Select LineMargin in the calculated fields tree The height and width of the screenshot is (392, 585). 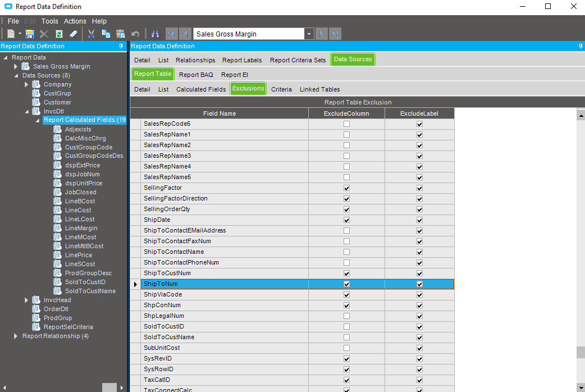tap(81, 228)
